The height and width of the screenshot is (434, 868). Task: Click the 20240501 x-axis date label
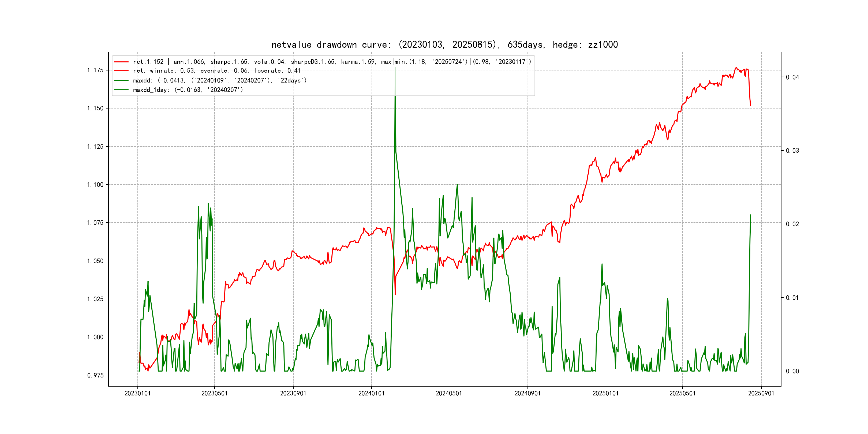(449, 394)
